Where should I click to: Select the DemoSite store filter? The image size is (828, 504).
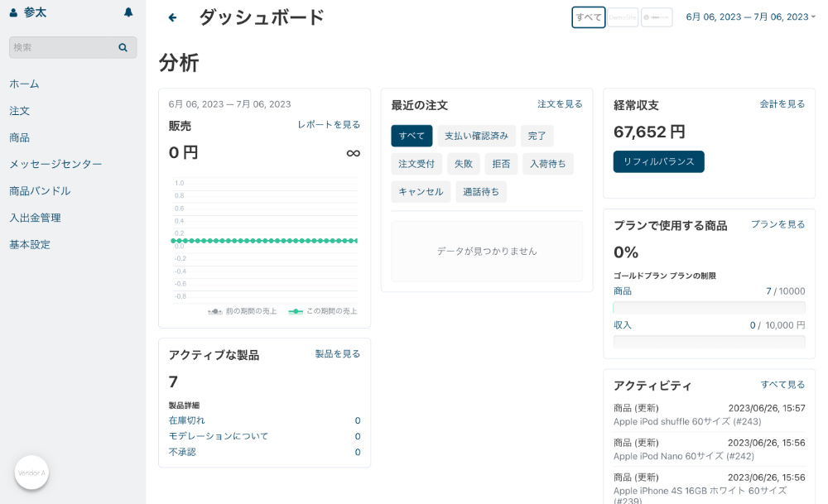pyautogui.click(x=623, y=17)
